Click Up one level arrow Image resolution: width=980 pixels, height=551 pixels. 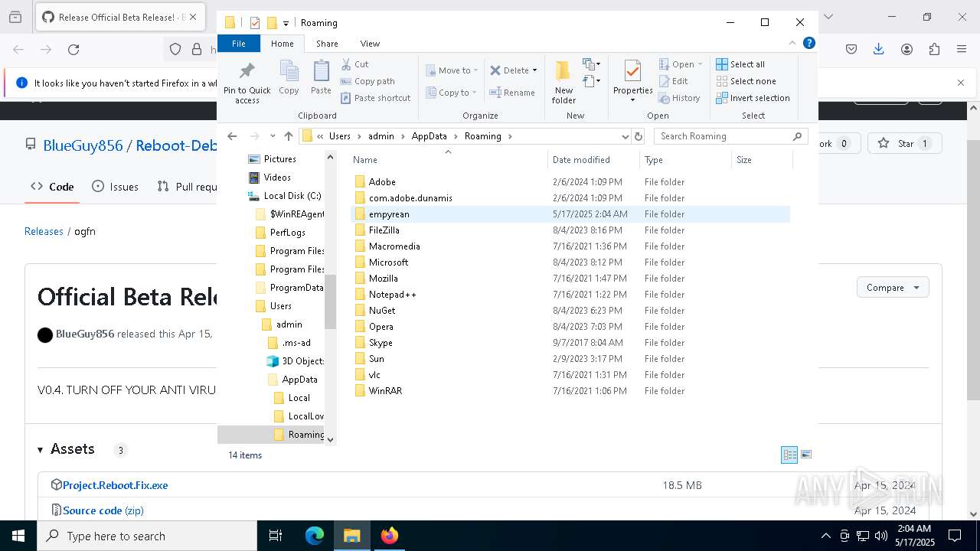coord(289,136)
